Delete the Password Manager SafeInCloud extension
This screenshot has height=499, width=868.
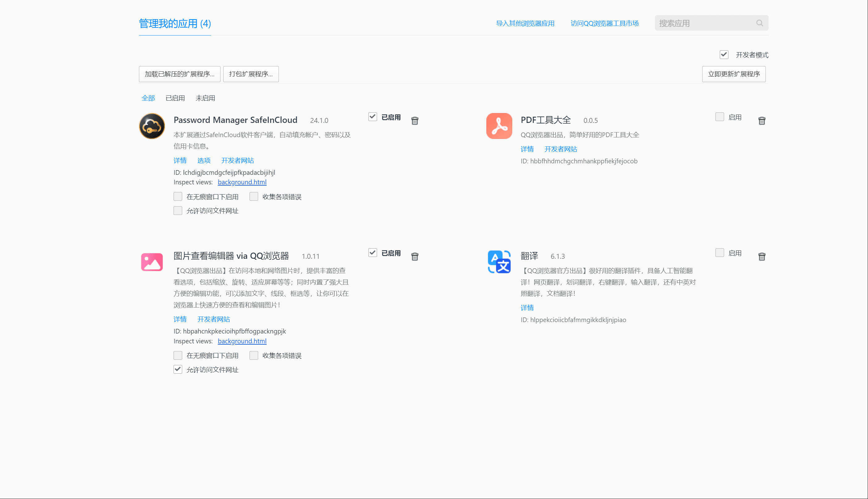[x=415, y=121]
